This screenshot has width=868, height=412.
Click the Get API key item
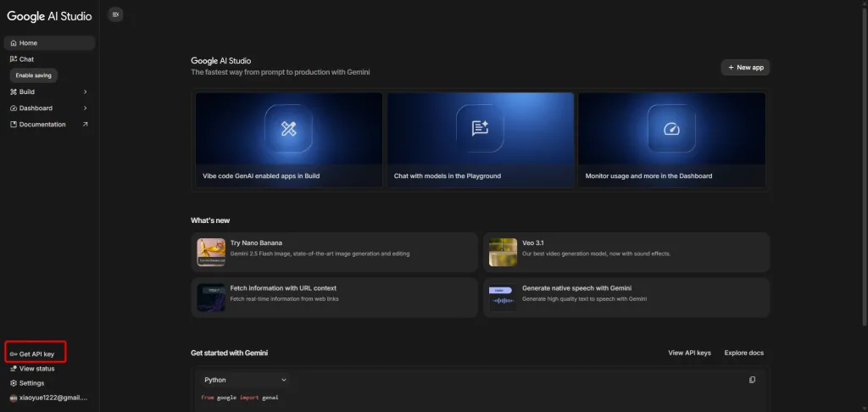point(35,354)
